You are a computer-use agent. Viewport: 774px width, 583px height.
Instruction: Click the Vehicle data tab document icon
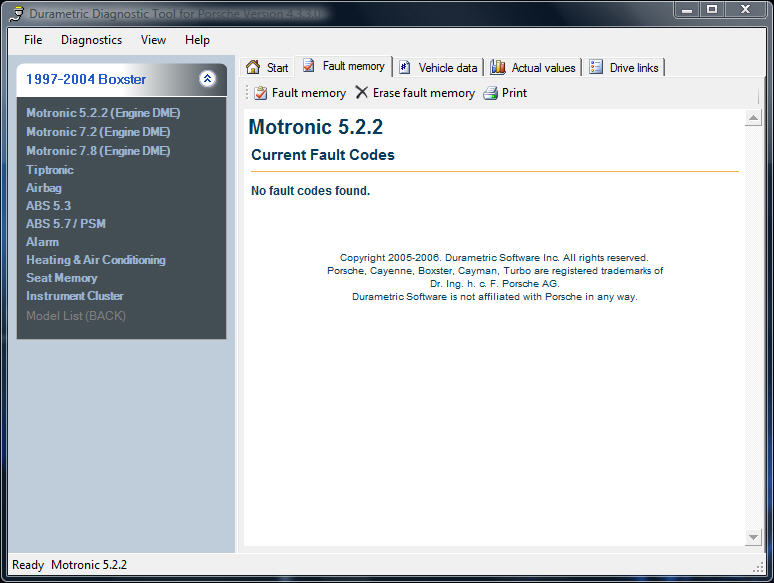point(404,67)
